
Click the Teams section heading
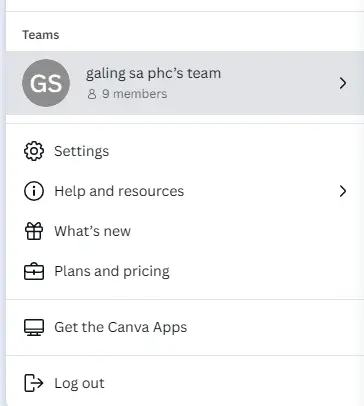(x=41, y=35)
